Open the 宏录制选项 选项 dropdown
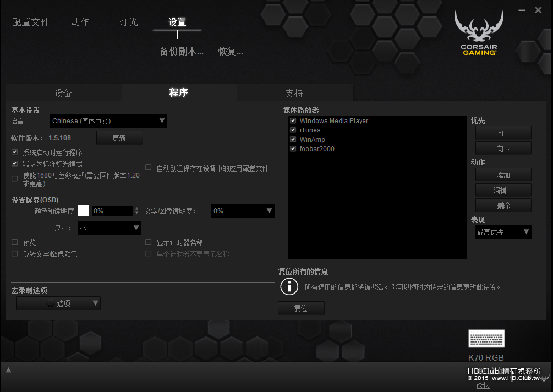553x392 pixels. (58, 303)
